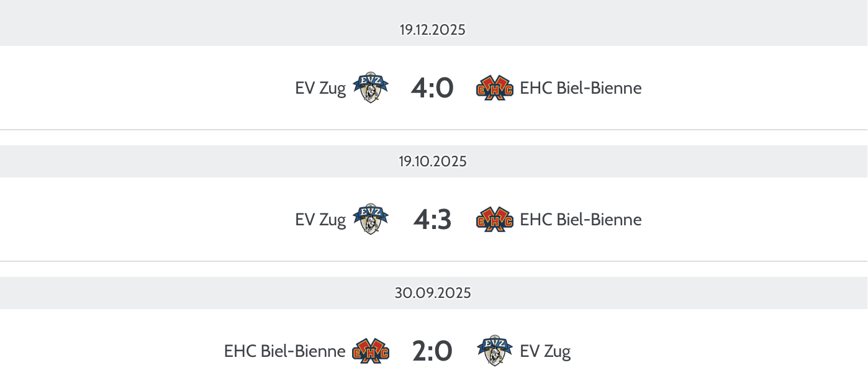868x391 pixels.
Task: Open the 4:0 score result
Action: click(x=432, y=88)
